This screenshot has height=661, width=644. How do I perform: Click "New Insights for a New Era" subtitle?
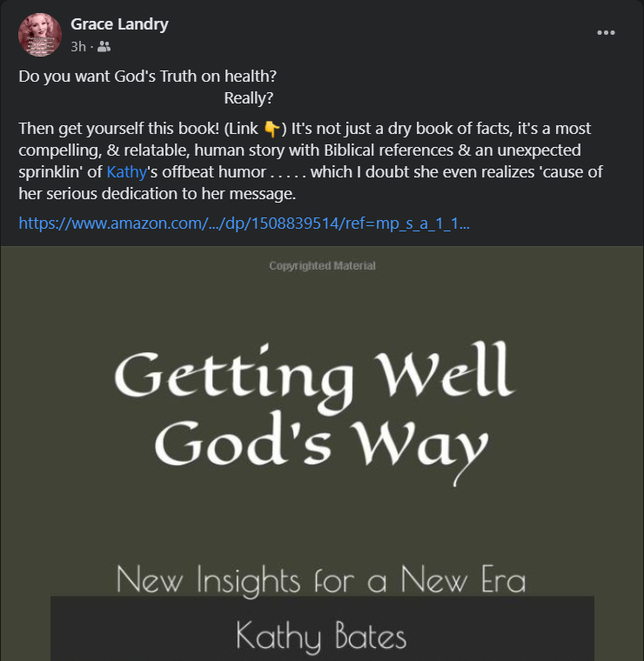321,579
